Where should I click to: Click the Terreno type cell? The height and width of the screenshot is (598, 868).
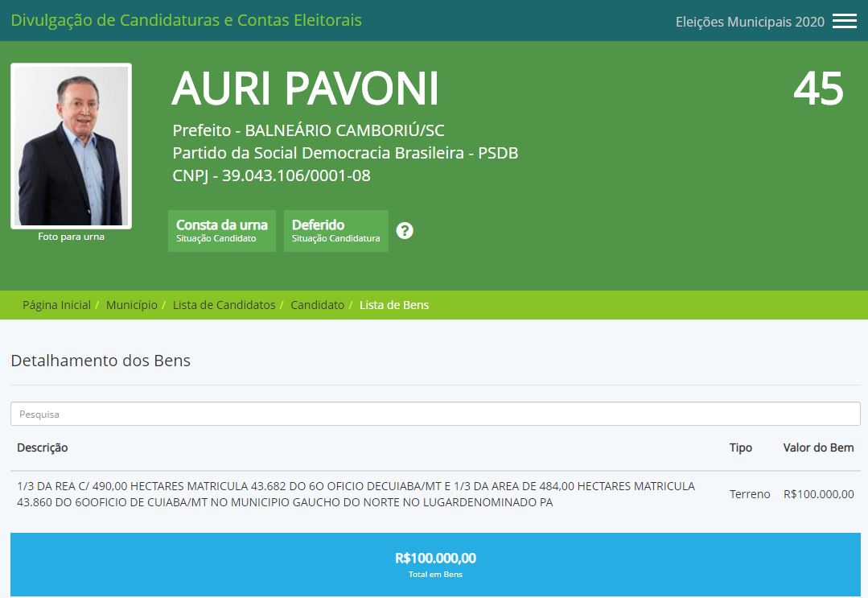750,494
